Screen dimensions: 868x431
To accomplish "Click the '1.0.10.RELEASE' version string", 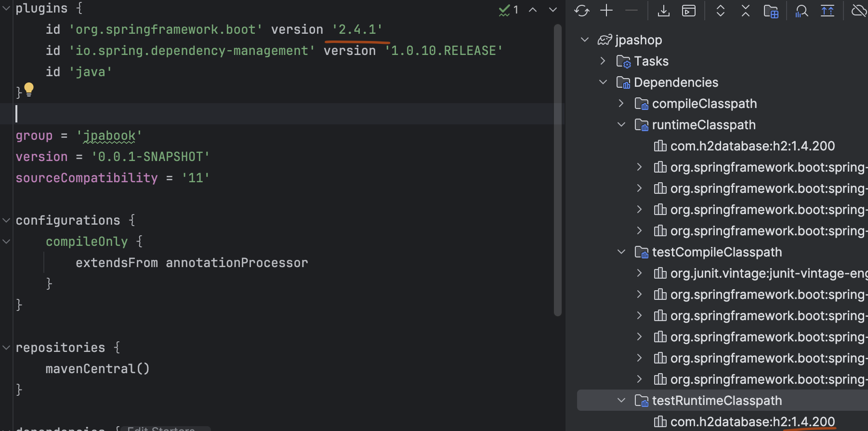I will point(444,51).
